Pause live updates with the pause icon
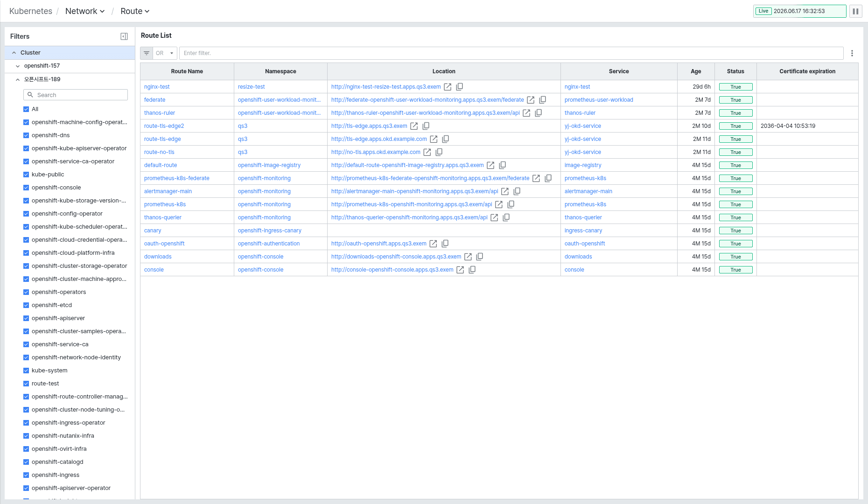This screenshot has height=504, width=868. [x=855, y=11]
